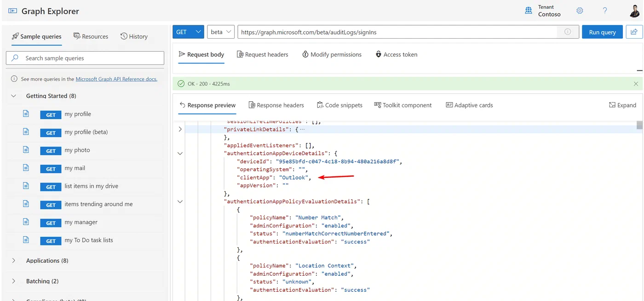Image resolution: width=644 pixels, height=301 pixels.
Task: Click the info icon beside See more queries
Action: click(x=14, y=79)
